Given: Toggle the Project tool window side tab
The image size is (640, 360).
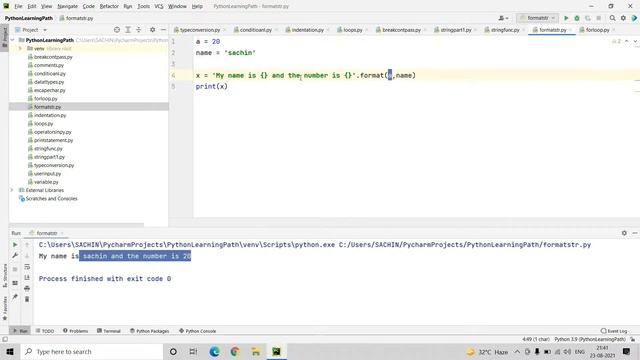Looking at the screenshot, I should pos(4,36).
